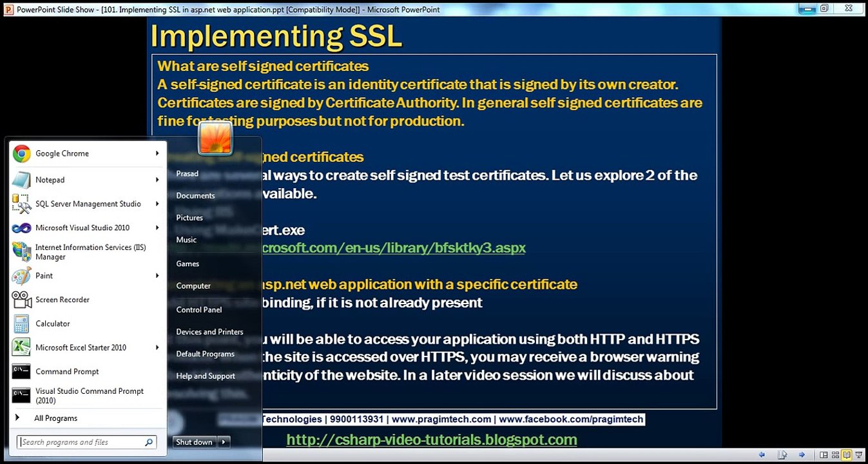Go to next slide arrow icon
868x464 pixels.
coord(802,455)
